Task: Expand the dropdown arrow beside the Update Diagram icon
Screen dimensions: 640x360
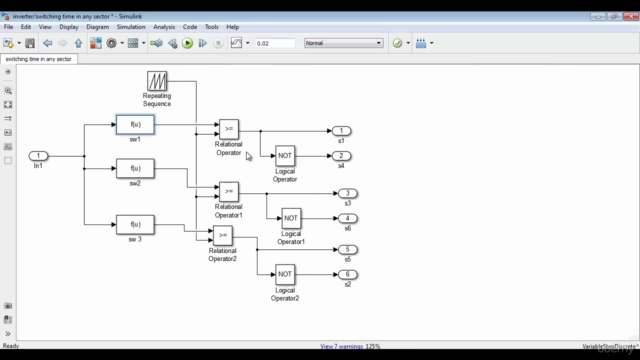Action: 143,43
